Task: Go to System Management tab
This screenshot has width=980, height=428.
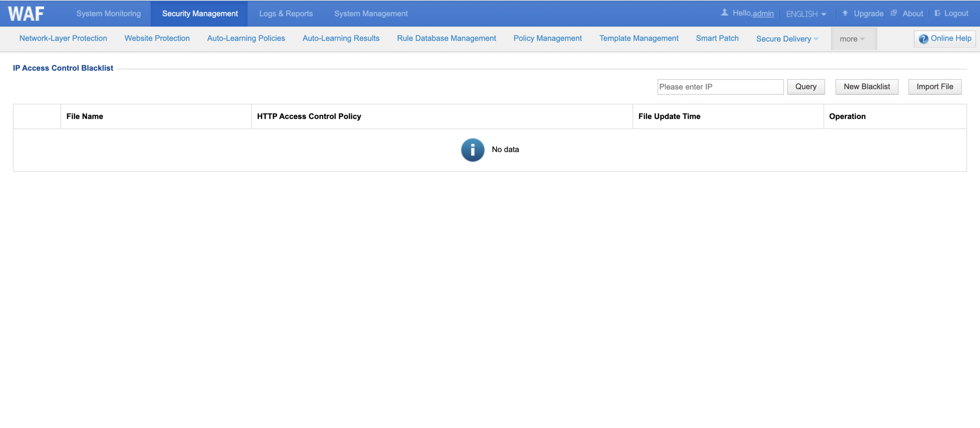Action: point(371,13)
